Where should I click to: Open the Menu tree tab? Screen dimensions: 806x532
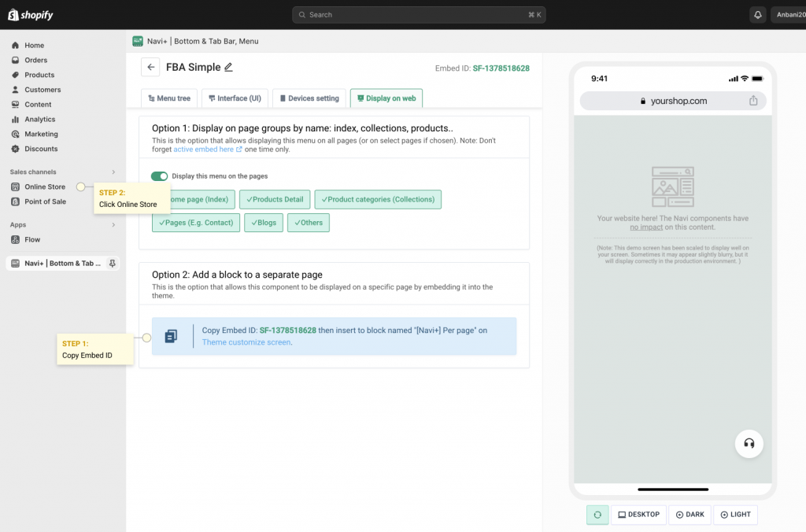pos(169,98)
